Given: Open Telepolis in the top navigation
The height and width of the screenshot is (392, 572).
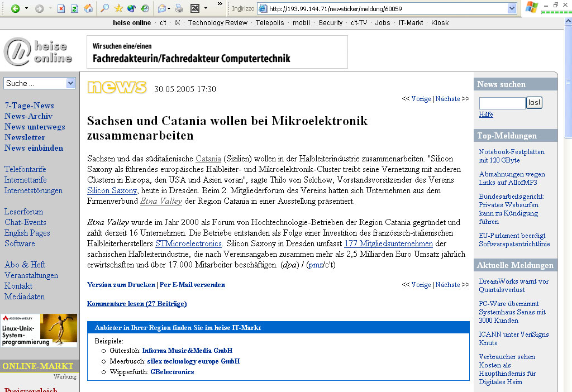Looking at the screenshot, I should [270, 22].
